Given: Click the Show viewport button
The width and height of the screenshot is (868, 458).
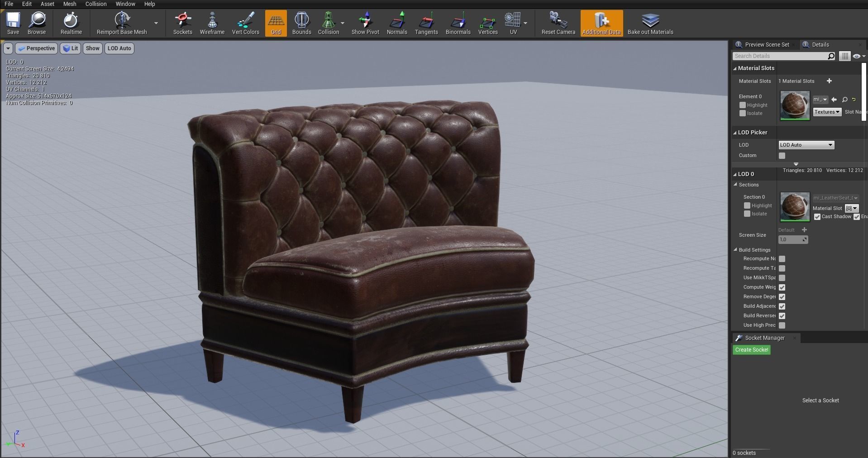Looking at the screenshot, I should pos(92,48).
